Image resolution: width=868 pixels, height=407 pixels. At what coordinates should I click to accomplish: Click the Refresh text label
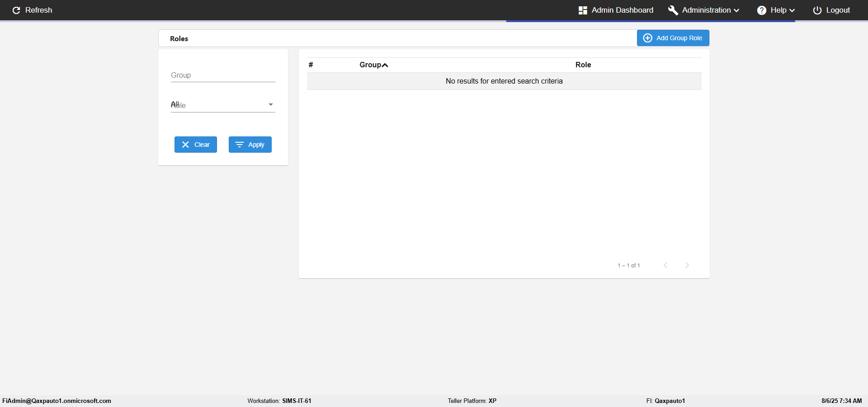39,10
